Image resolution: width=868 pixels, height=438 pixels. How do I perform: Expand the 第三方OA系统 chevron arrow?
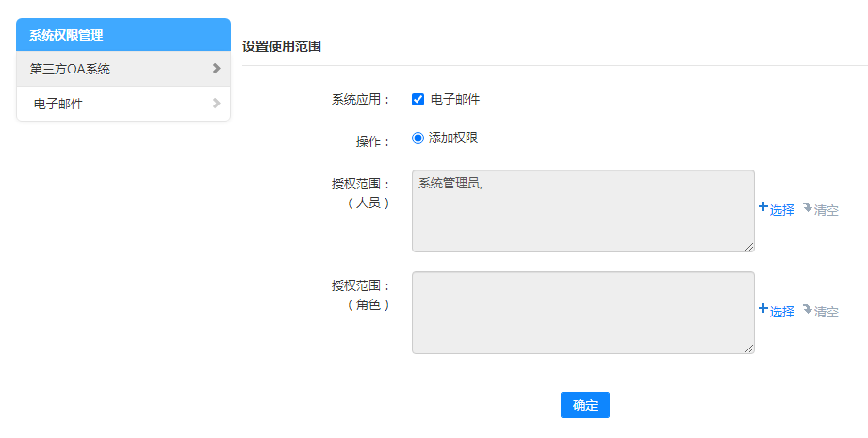pyautogui.click(x=216, y=69)
